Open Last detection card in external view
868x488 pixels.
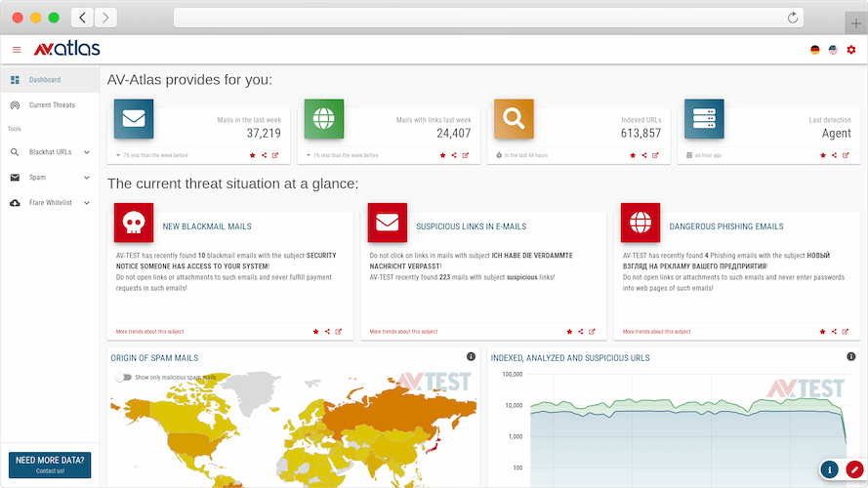pos(847,155)
